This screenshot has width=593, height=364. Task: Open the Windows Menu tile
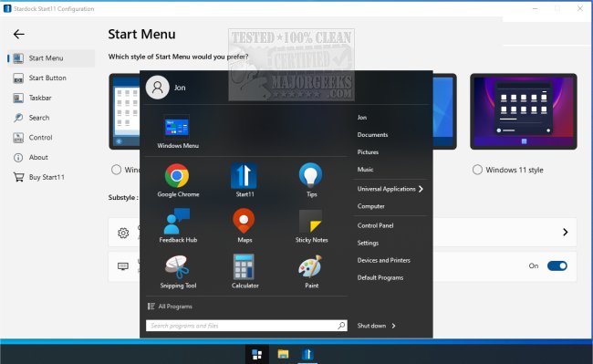177,132
